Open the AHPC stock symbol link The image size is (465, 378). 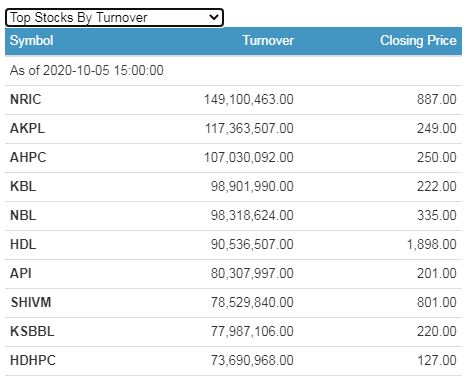tap(28, 157)
